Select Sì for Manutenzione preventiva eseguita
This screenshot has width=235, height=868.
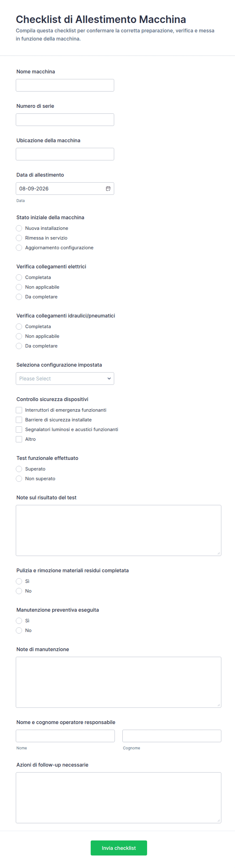pyautogui.click(x=19, y=621)
